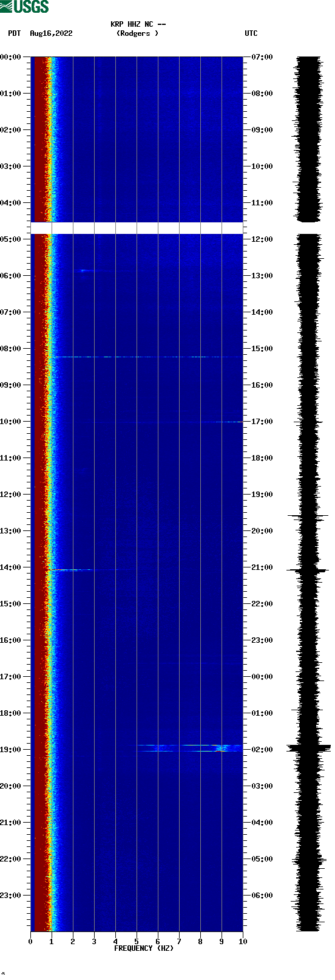
Task: Click the 05:00 PDT time label
Action: pos(10,239)
